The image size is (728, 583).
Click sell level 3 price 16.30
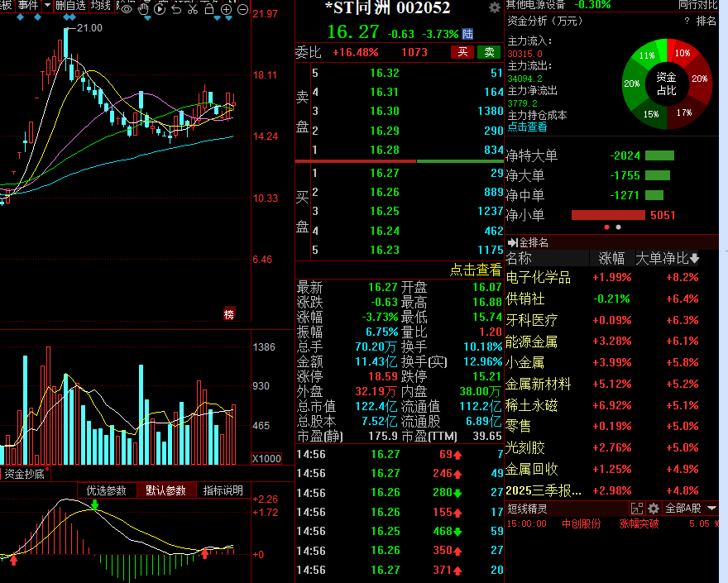[x=385, y=111]
